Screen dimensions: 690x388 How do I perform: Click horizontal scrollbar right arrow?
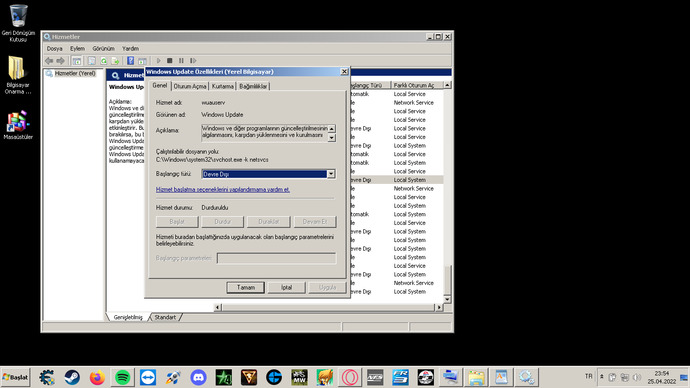point(439,307)
